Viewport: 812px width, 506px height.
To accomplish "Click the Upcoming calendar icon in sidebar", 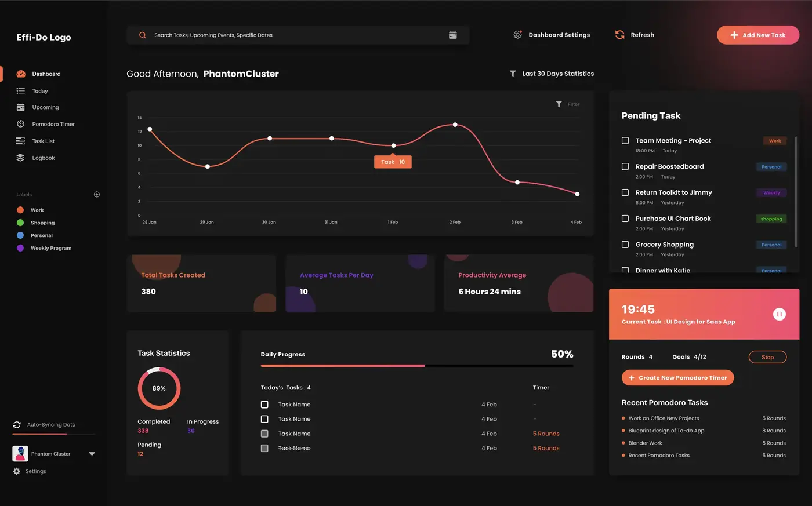I will 21,107.
